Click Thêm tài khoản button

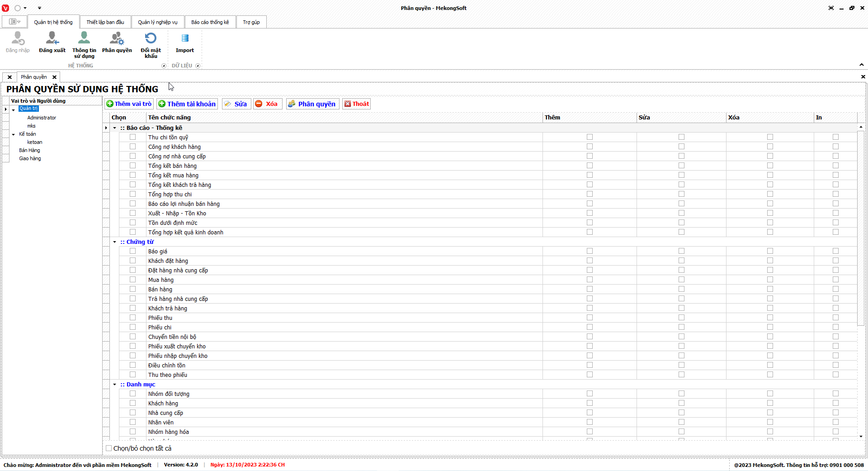(x=187, y=104)
